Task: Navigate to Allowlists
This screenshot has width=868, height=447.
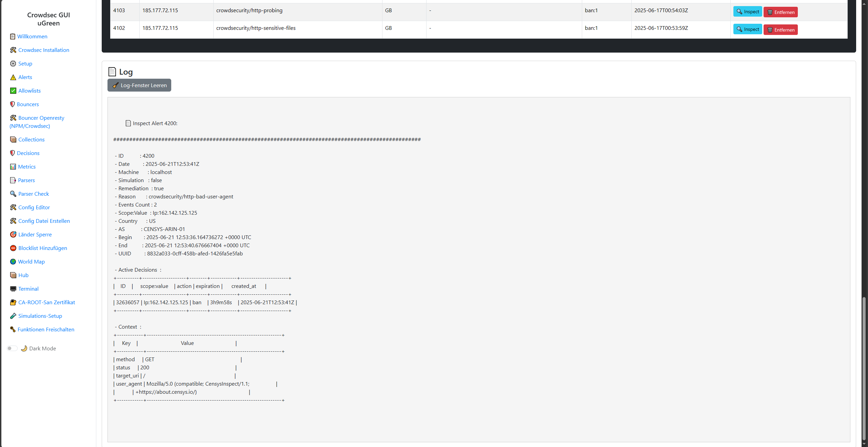Action: [29, 91]
